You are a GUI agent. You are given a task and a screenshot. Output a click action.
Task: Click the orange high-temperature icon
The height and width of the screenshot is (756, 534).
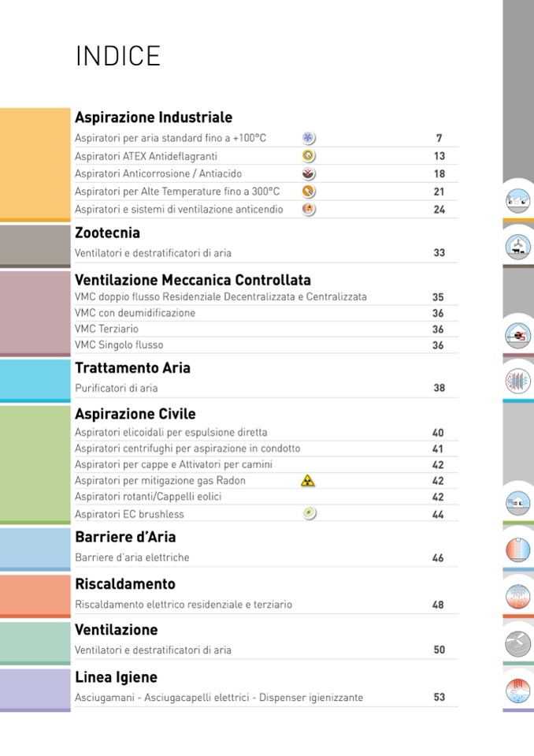(x=309, y=192)
